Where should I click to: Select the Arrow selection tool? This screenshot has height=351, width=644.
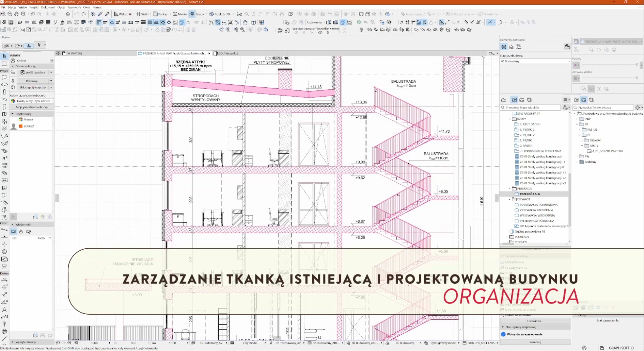[x=4, y=56]
